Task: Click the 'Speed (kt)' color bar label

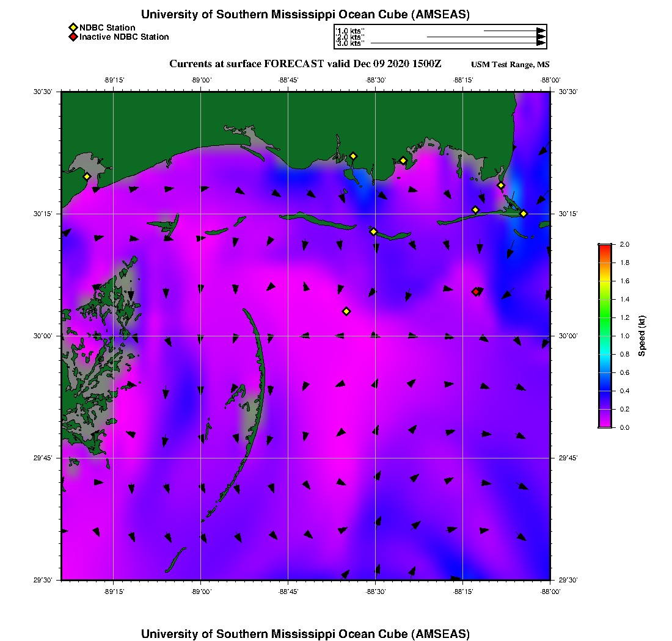Action: point(642,336)
